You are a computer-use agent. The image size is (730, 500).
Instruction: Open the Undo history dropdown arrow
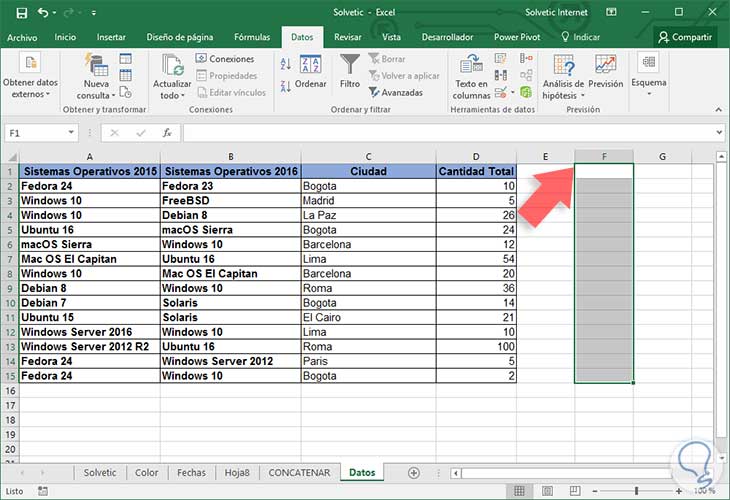pos(54,13)
